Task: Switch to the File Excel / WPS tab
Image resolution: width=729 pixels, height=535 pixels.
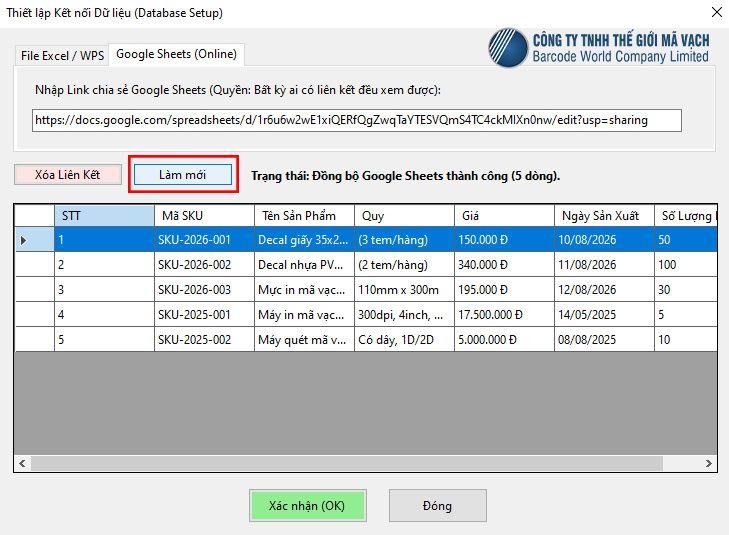Action: pos(62,56)
